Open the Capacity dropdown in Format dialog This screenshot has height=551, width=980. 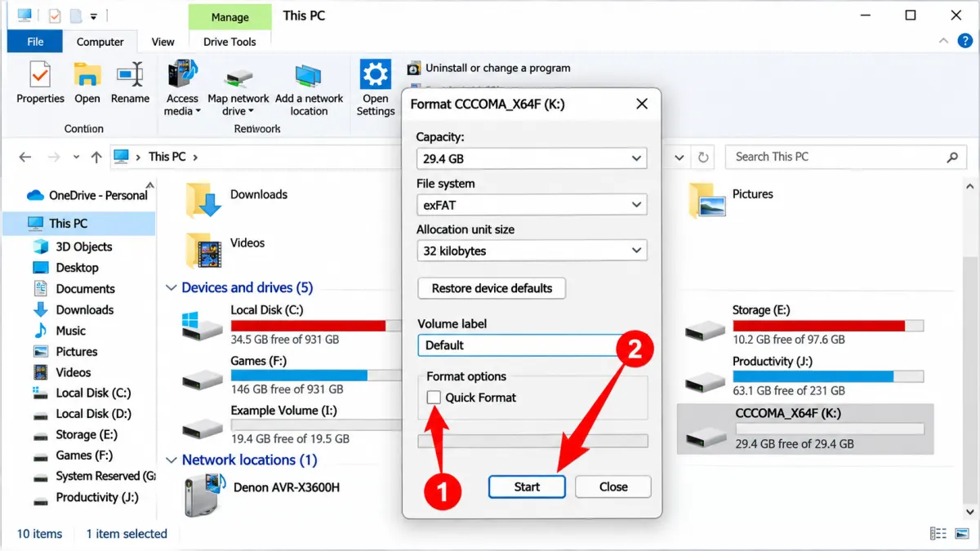532,158
